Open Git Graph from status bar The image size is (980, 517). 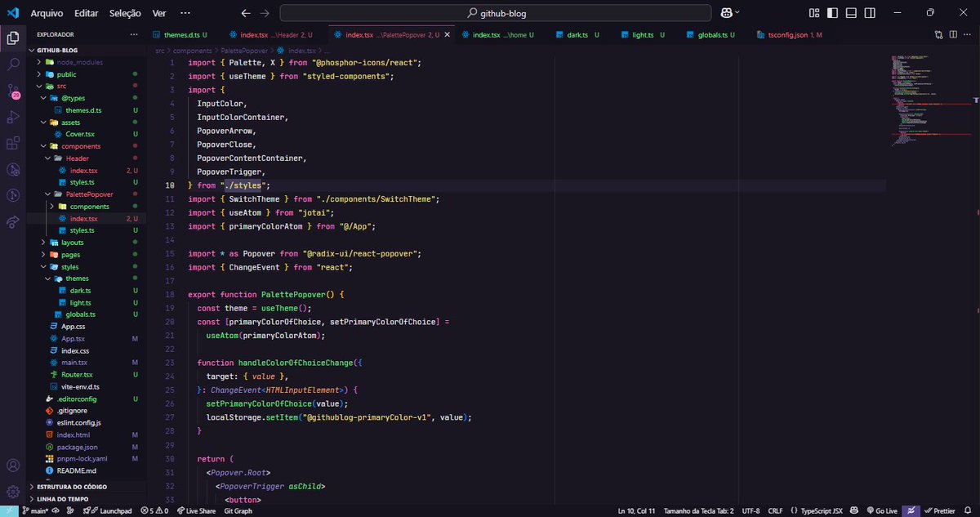click(x=238, y=510)
